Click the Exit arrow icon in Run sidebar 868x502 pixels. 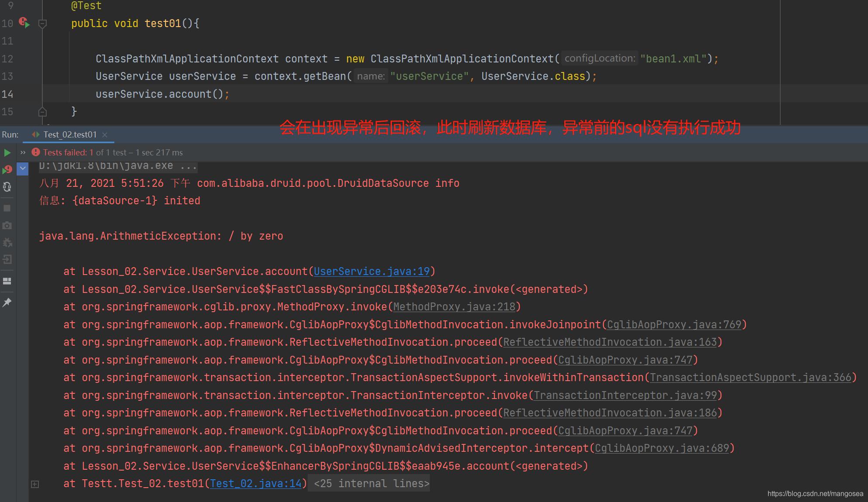(7, 260)
